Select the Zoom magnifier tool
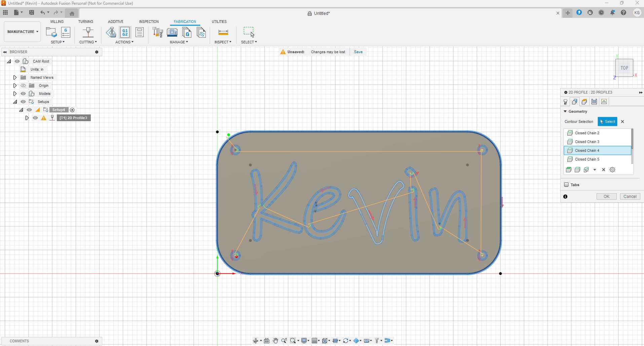644x346 pixels. tap(284, 341)
